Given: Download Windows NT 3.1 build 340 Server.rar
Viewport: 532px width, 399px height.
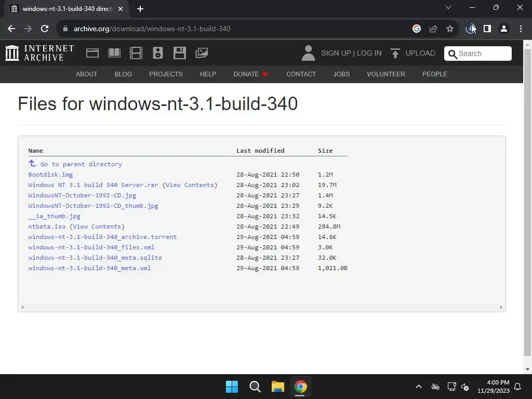Looking at the screenshot, I should (93, 185).
